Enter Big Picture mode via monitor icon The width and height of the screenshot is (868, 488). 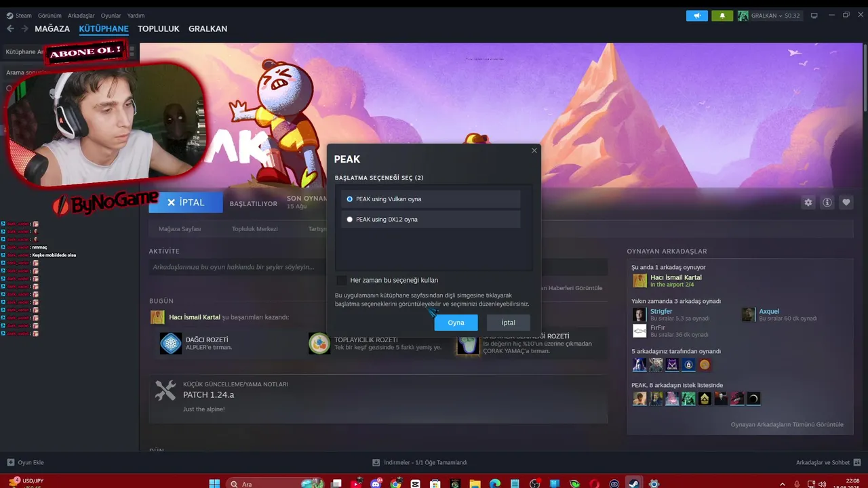(814, 16)
